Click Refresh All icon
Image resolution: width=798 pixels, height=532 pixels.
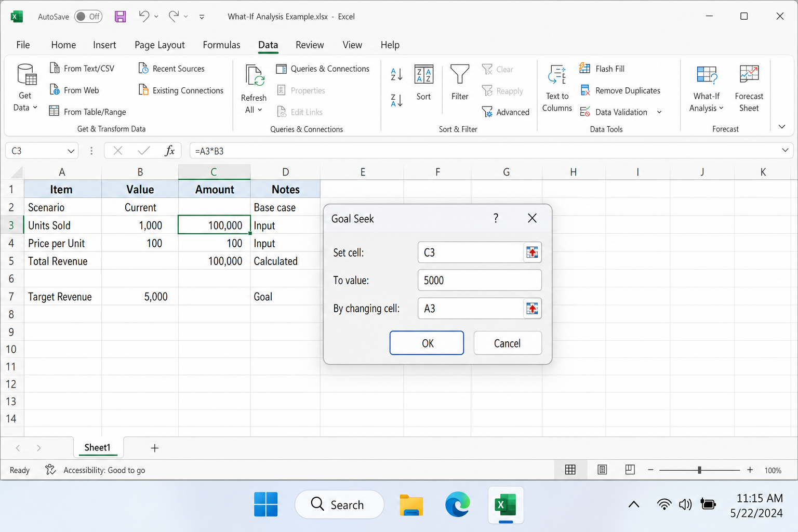tap(254, 76)
